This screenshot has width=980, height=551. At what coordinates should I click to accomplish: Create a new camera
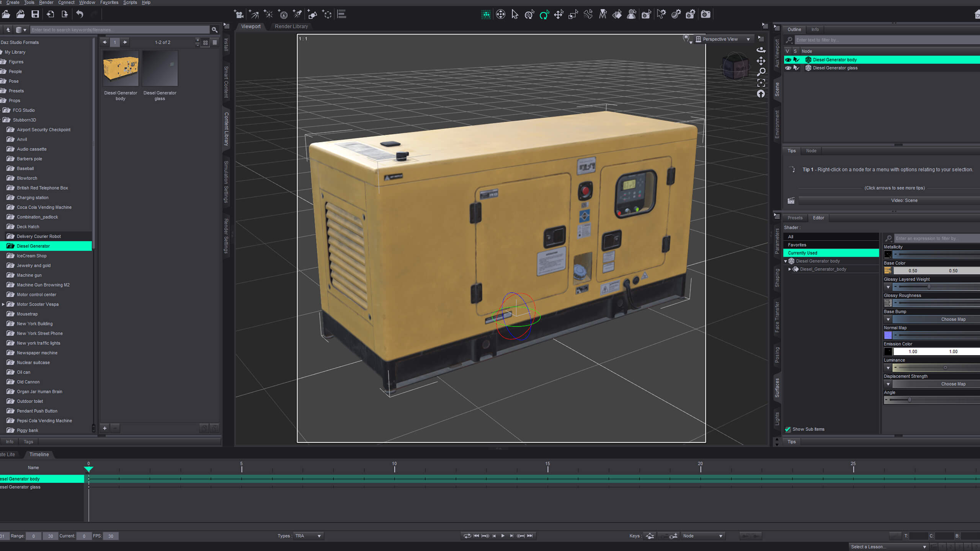(239, 15)
